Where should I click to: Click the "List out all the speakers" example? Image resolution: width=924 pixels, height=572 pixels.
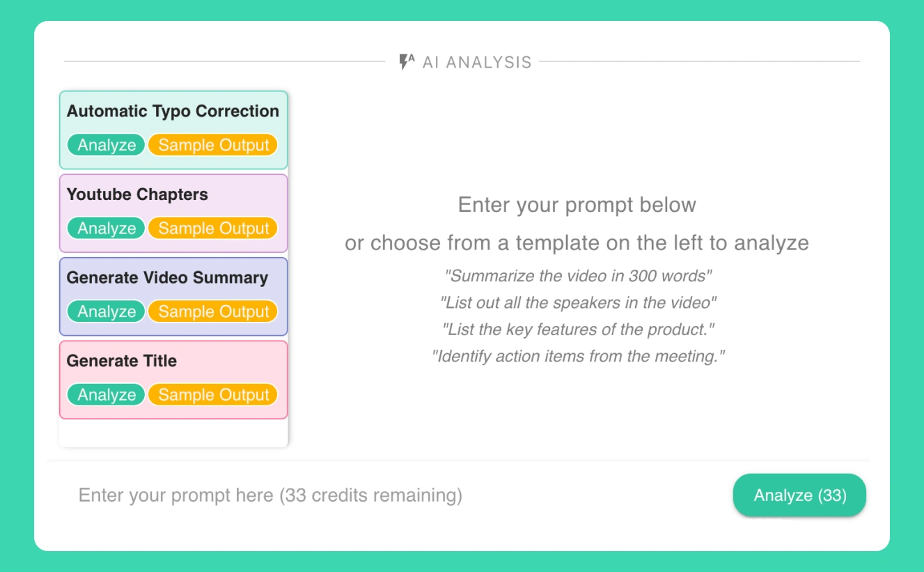[578, 303]
